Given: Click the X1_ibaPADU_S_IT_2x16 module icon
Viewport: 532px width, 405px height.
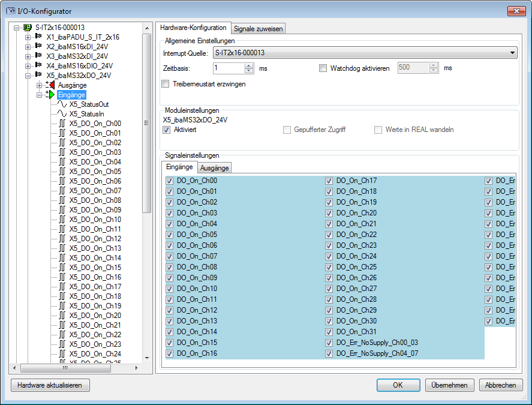Looking at the screenshot, I should pyautogui.click(x=40, y=37).
